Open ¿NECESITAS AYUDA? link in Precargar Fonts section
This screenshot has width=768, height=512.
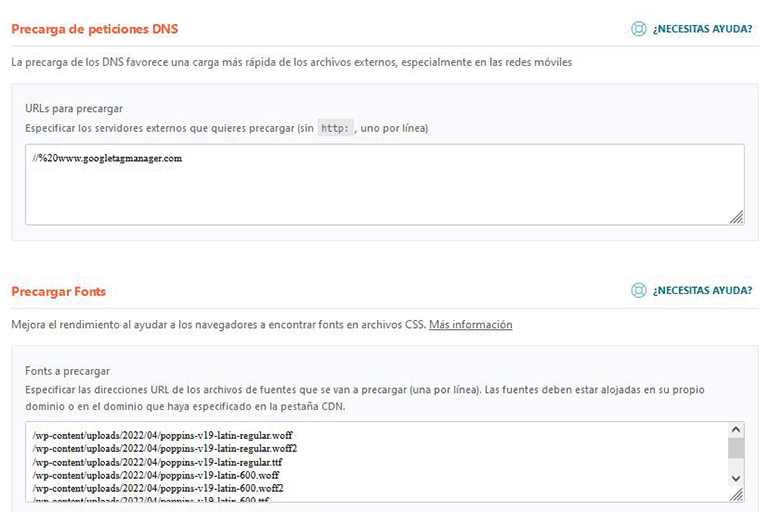pos(702,291)
